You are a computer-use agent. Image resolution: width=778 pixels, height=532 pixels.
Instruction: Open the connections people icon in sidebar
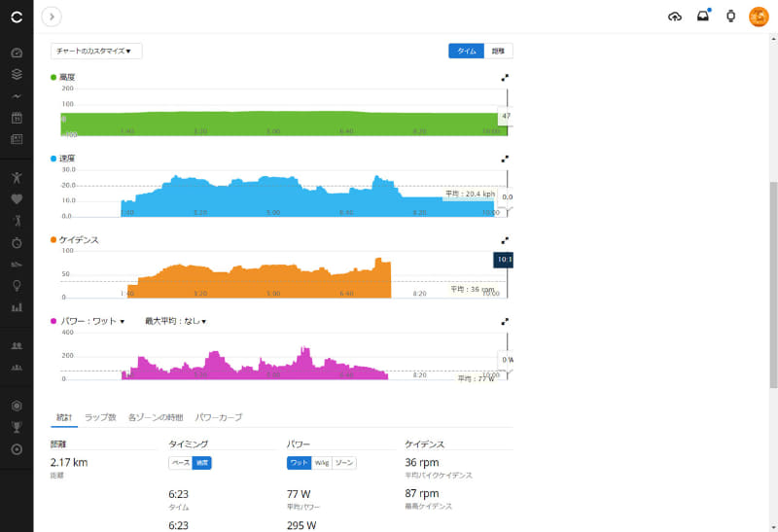(x=17, y=346)
